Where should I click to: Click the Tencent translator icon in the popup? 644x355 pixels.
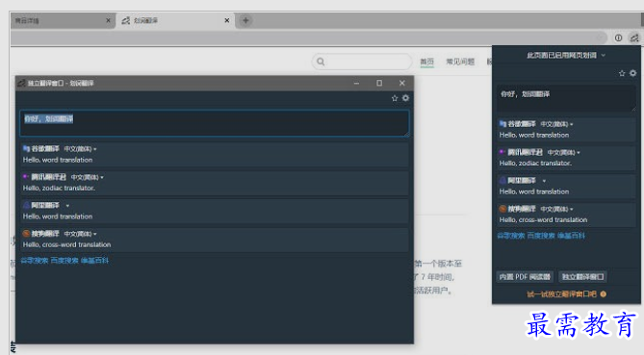pyautogui.click(x=502, y=152)
